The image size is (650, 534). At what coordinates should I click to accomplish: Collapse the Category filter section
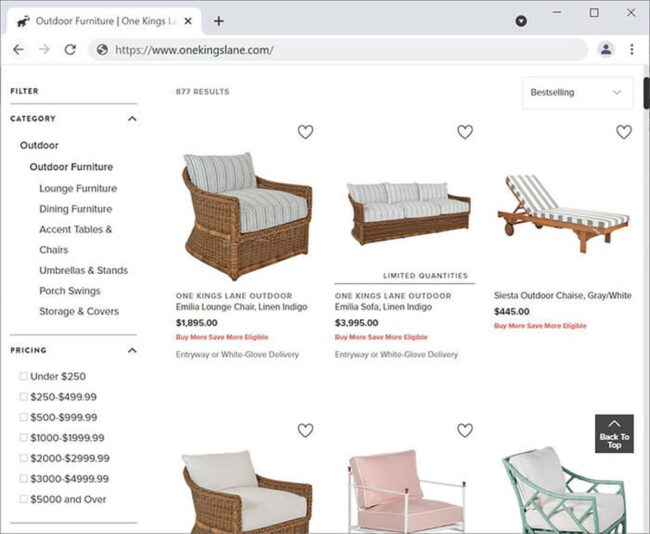click(x=132, y=119)
